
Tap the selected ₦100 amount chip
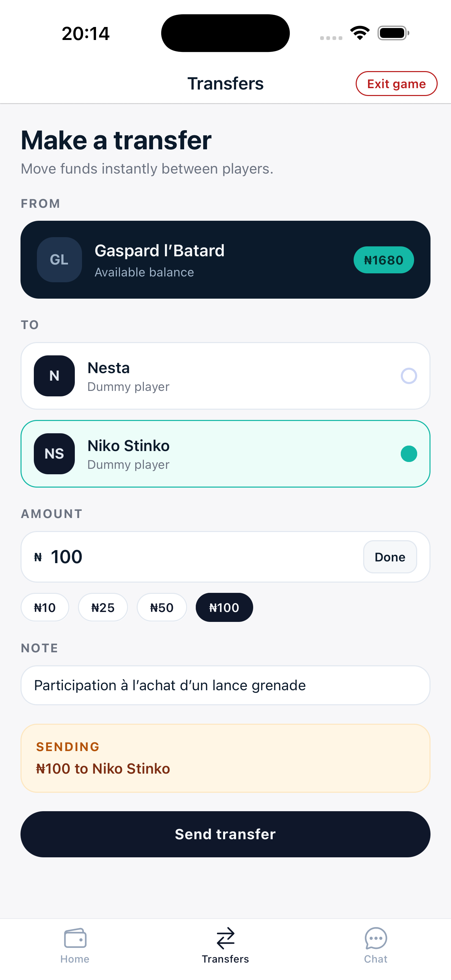[224, 608]
